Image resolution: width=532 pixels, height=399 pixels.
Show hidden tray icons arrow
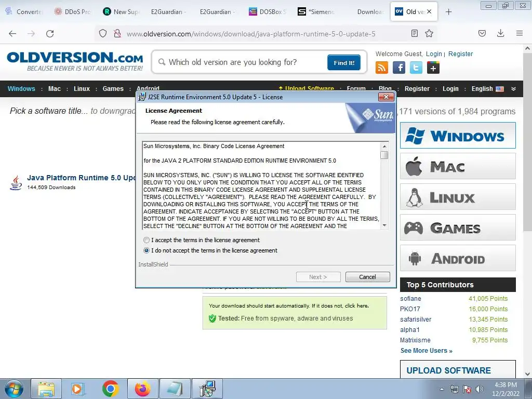tap(442, 389)
